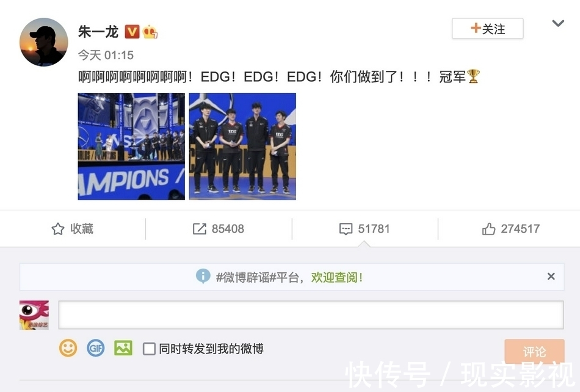Image resolution: width=580 pixels, height=392 pixels.
Task: Expand the post options chevron menu
Action: pyautogui.click(x=558, y=23)
